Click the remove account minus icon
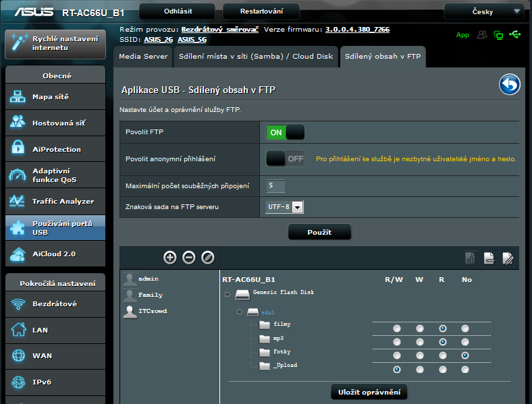 [x=189, y=257]
